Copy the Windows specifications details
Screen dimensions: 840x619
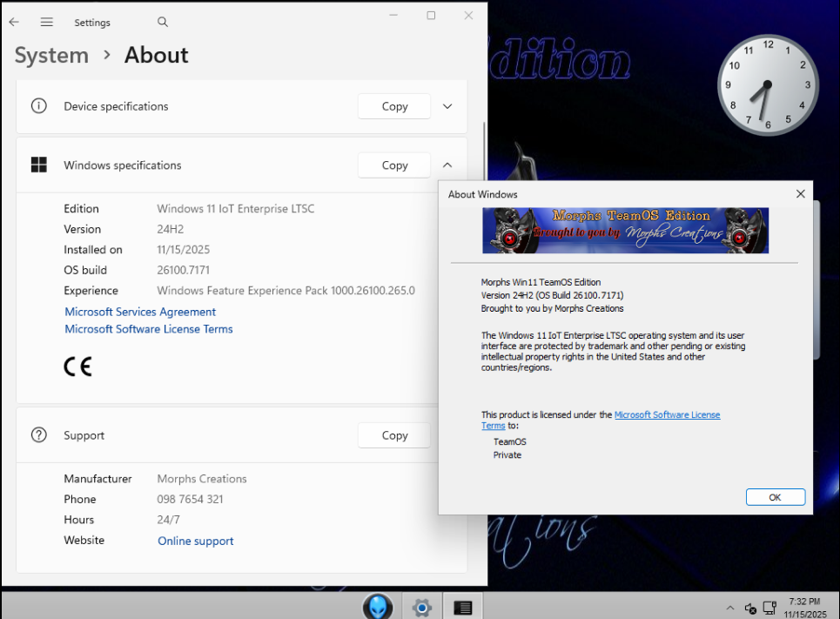pos(394,165)
